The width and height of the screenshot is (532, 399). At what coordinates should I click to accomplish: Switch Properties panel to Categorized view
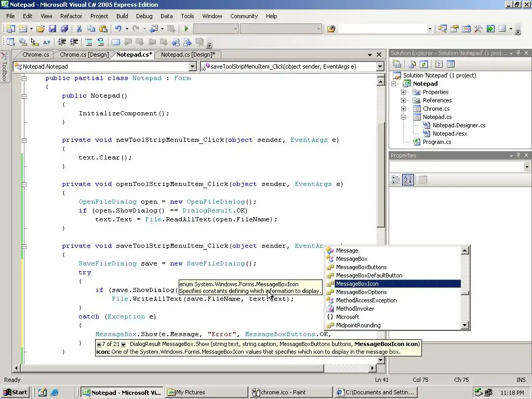pyautogui.click(x=396, y=180)
